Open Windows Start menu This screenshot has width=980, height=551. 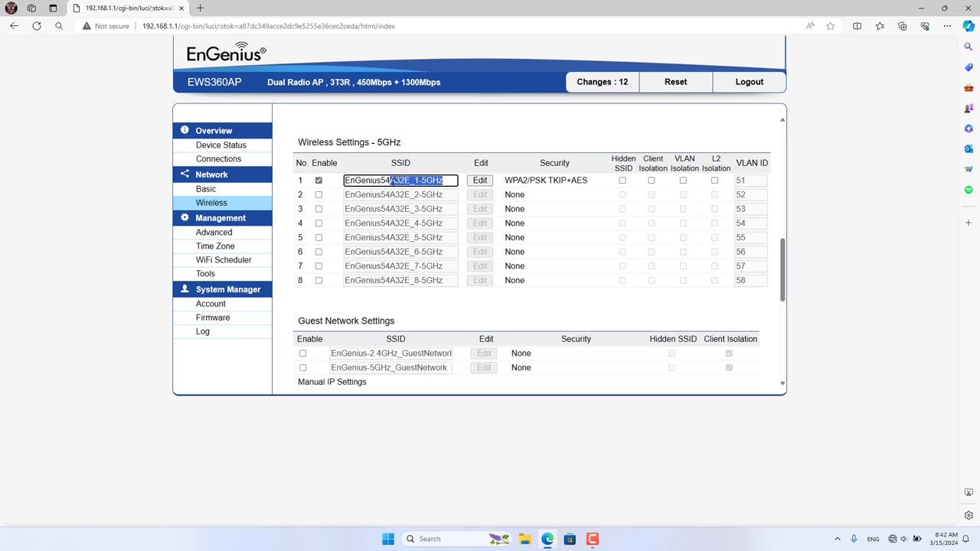[388, 539]
